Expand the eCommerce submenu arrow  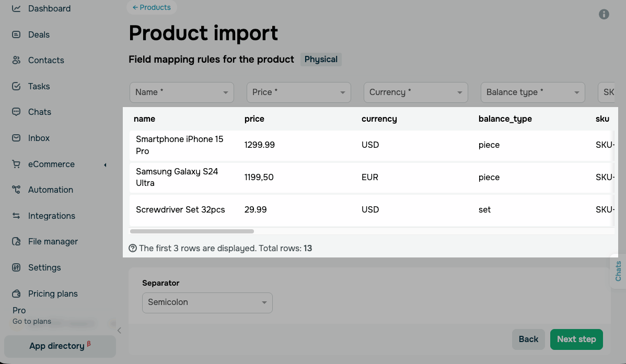point(105,165)
